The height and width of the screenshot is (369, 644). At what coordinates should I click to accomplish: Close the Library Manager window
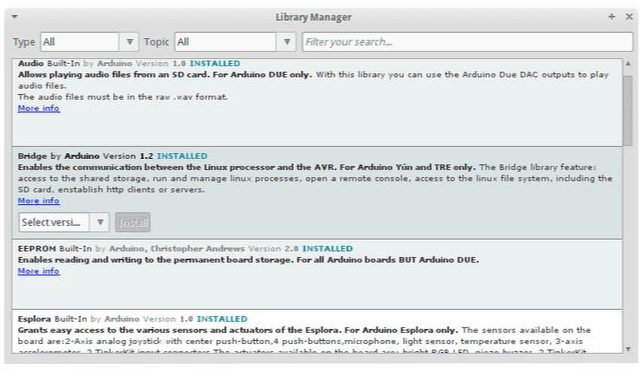[629, 16]
